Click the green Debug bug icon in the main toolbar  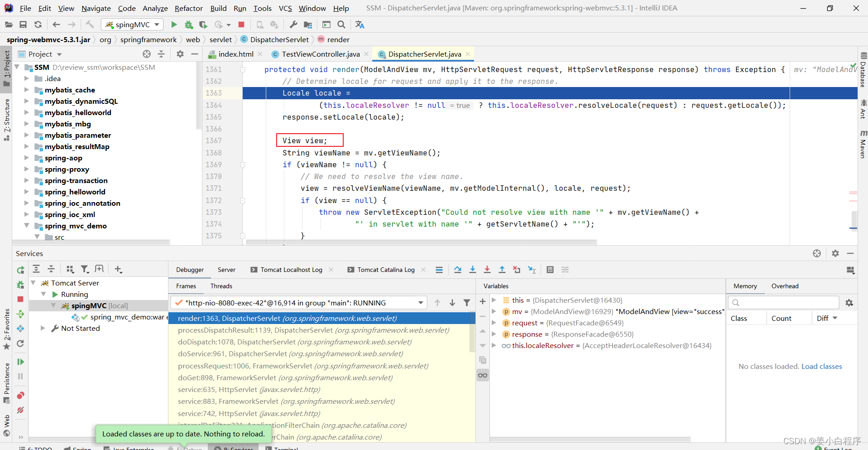point(188,24)
